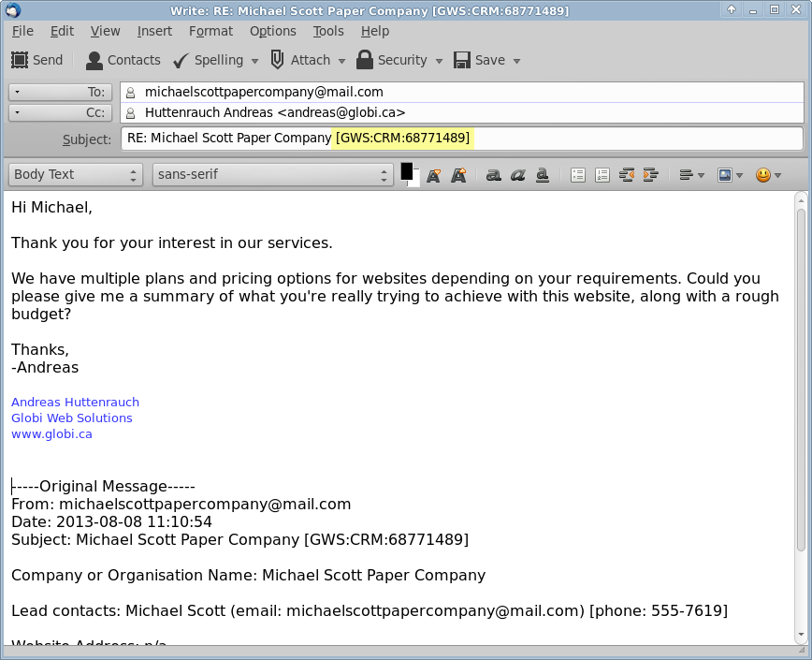Choose the white background color swatch
The image size is (812, 660).
click(x=414, y=182)
